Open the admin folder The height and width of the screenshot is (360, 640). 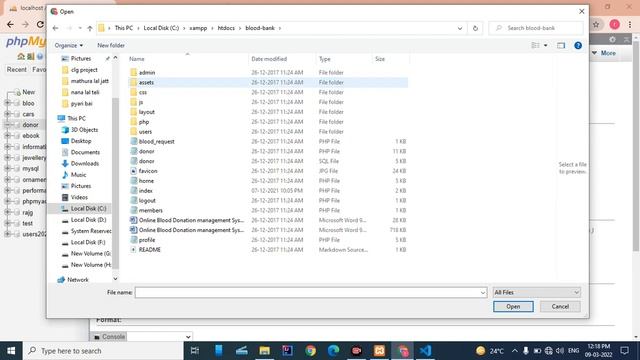(x=147, y=72)
